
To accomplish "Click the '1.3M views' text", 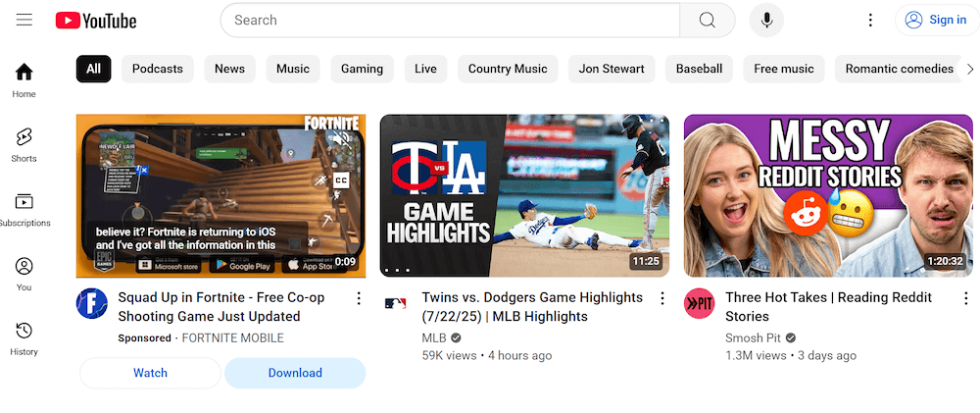I will 756,355.
